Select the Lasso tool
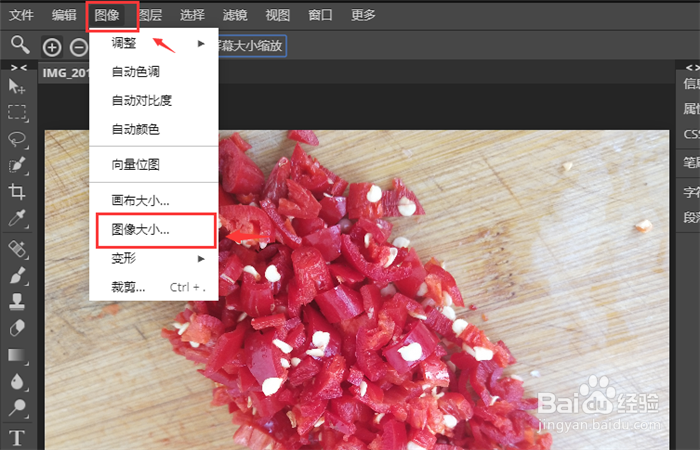 (x=17, y=139)
